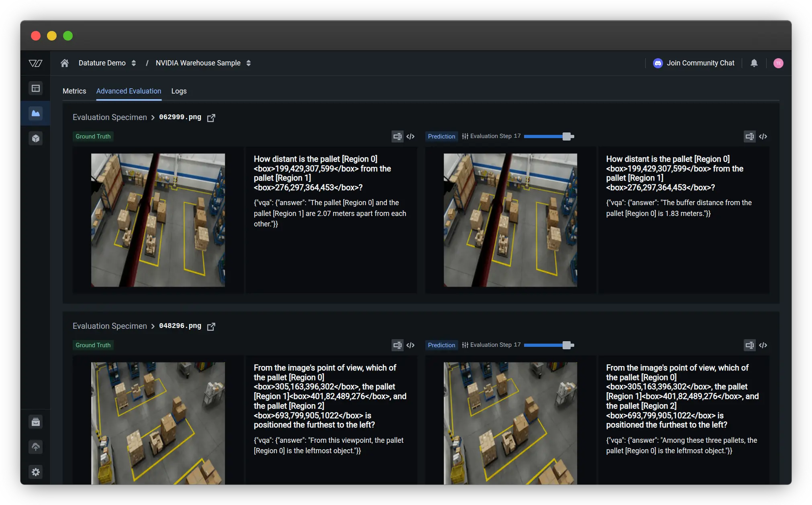Open the notifications bell
812x505 pixels.
pos(754,63)
